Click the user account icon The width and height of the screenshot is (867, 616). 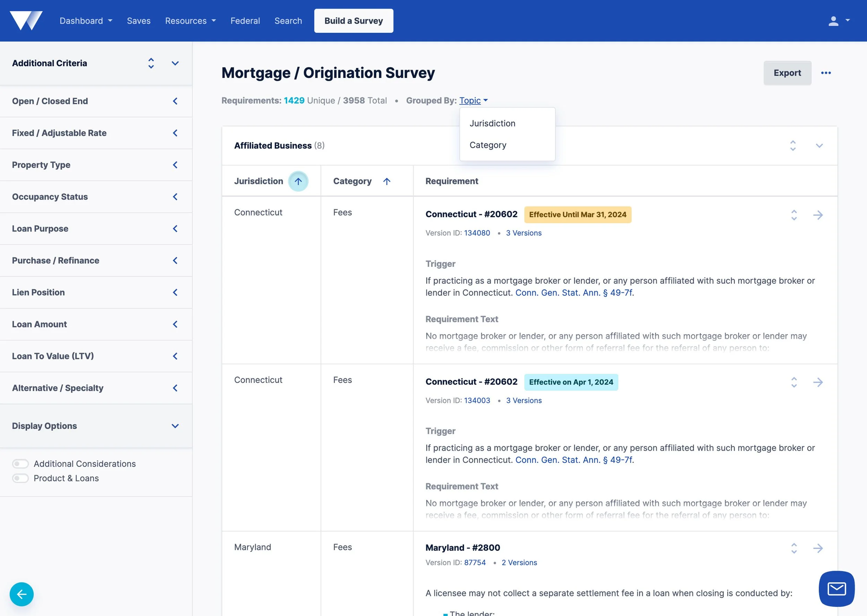pos(833,21)
